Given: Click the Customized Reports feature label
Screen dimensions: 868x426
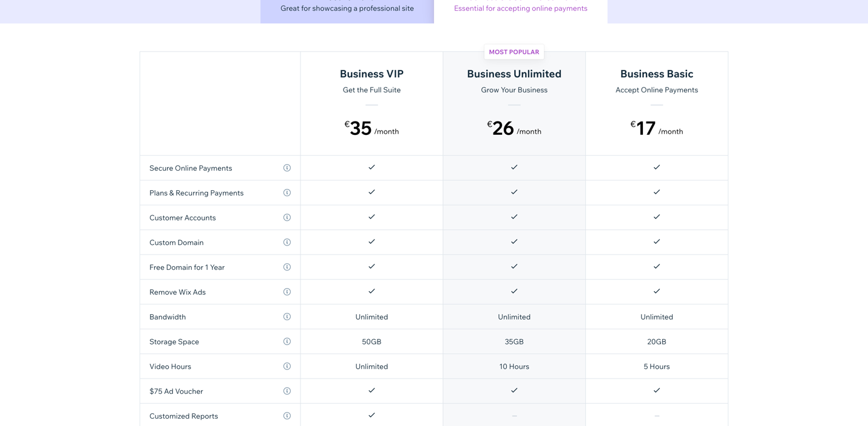Looking at the screenshot, I should pos(183,416).
